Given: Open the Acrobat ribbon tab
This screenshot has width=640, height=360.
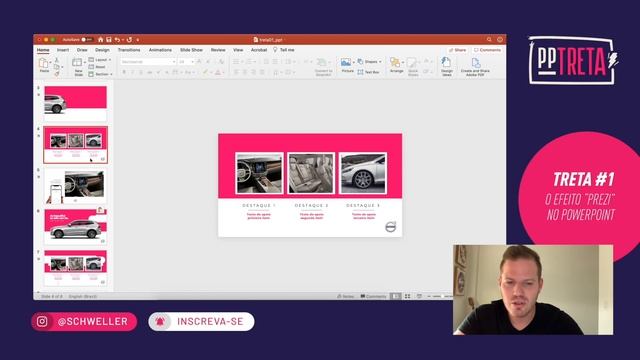Looking at the screenshot, I should pos(259,50).
